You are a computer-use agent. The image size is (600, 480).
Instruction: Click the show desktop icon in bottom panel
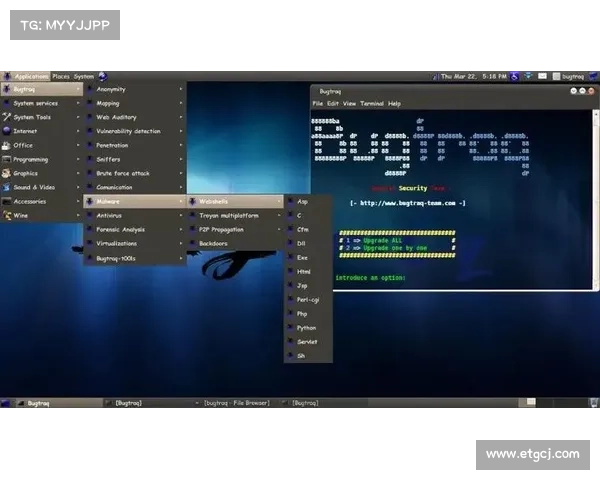[5, 403]
